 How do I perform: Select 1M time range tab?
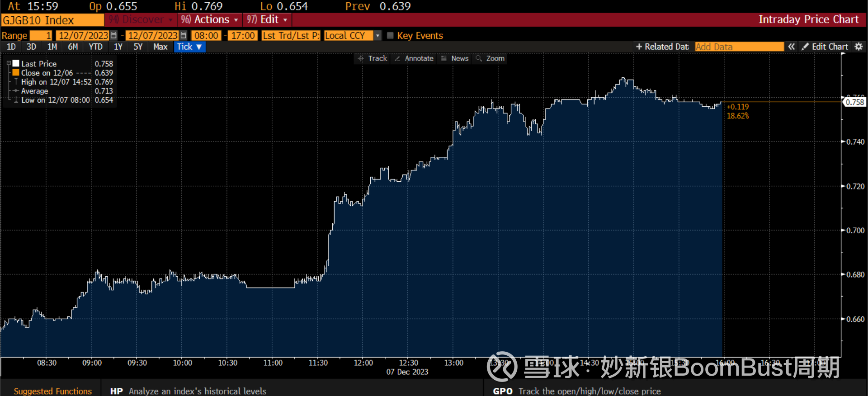tap(52, 47)
